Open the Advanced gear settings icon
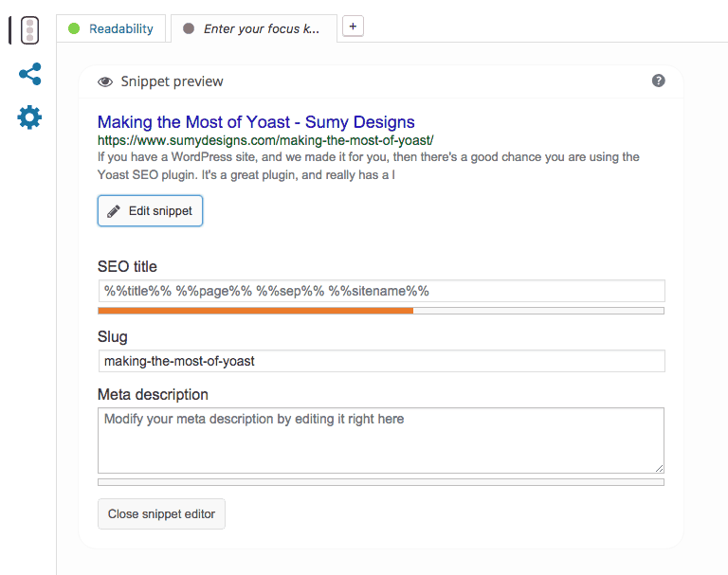 pos(29,117)
